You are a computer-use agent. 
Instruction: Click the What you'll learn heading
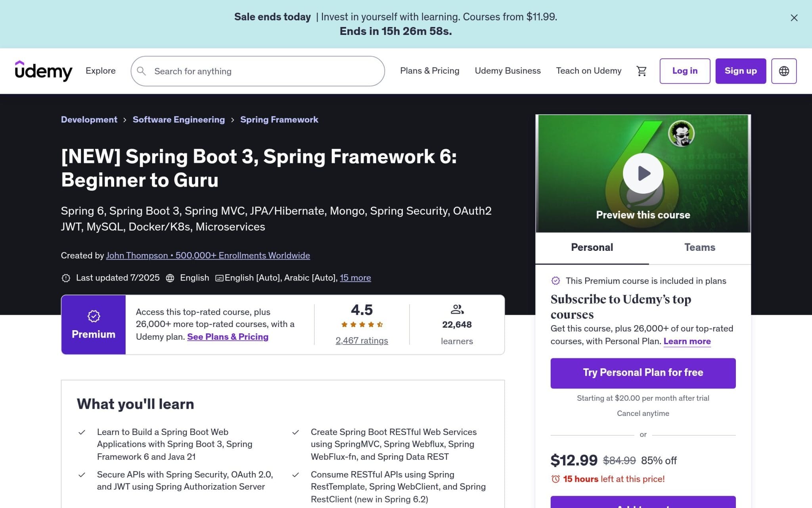136,404
